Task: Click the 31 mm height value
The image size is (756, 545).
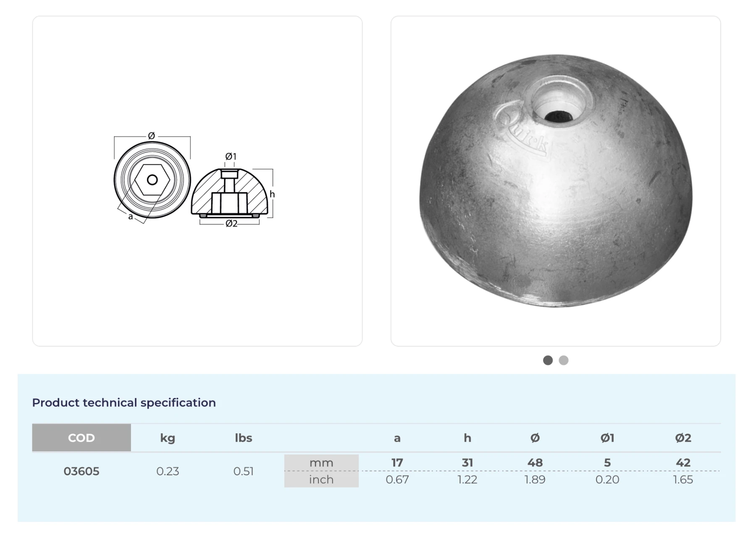Action: point(467,463)
